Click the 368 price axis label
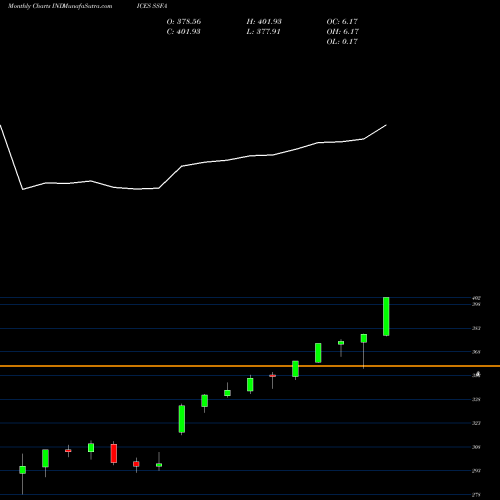 pyautogui.click(x=476, y=352)
